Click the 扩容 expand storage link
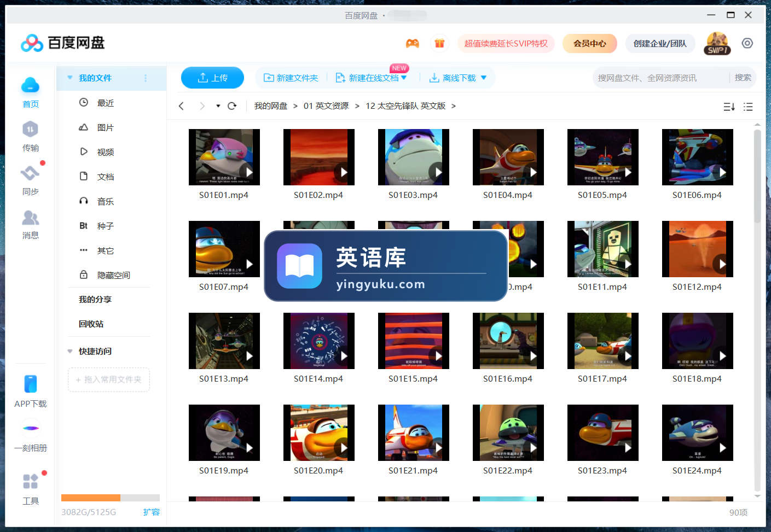 [x=152, y=512]
